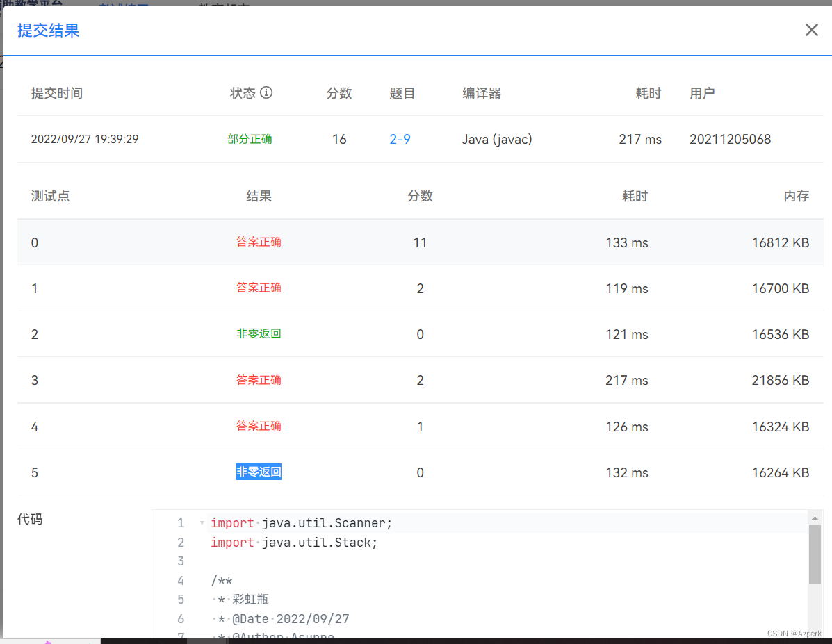
Task: Click memory value 16812 KB
Action: point(780,242)
